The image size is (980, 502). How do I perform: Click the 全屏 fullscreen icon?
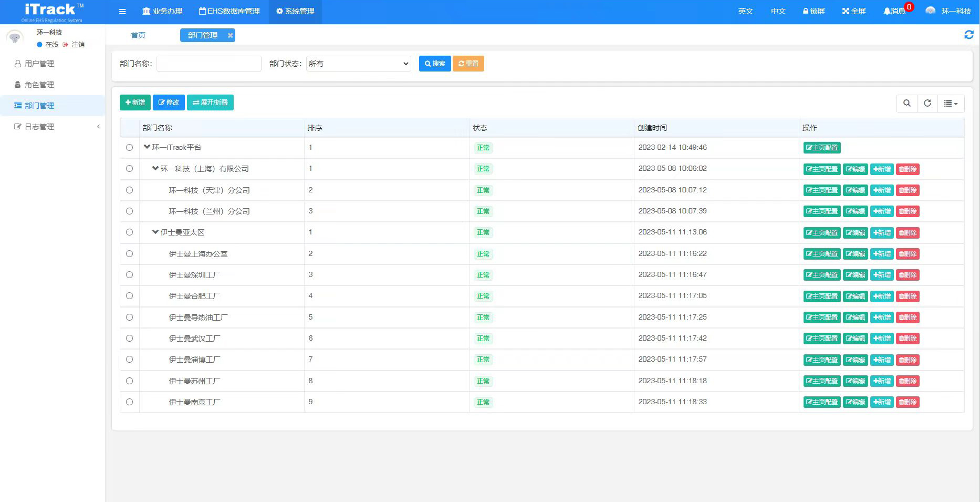pyautogui.click(x=853, y=12)
